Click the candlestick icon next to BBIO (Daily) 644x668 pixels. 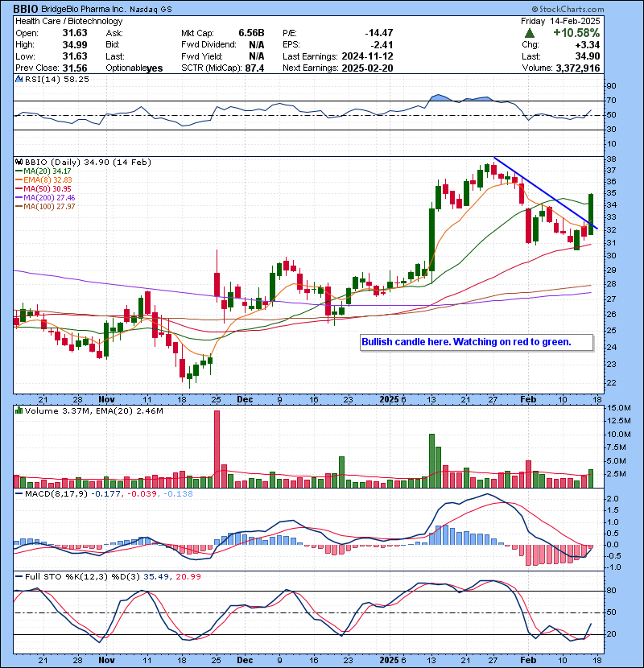[x=19, y=163]
